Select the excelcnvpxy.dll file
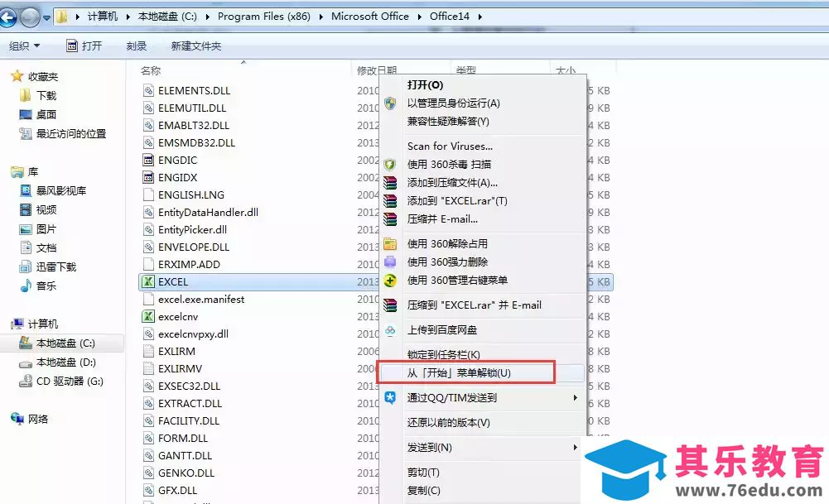The width and height of the screenshot is (829, 504). click(193, 334)
